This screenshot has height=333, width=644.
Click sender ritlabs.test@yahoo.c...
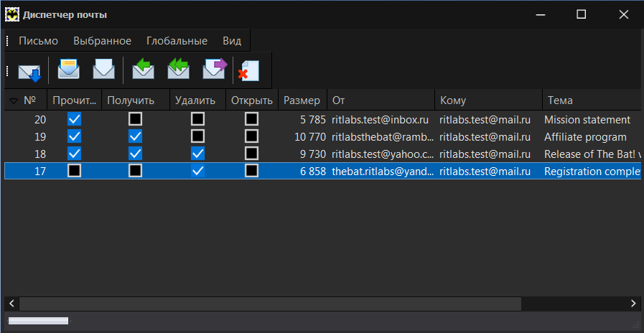pyautogui.click(x=383, y=154)
